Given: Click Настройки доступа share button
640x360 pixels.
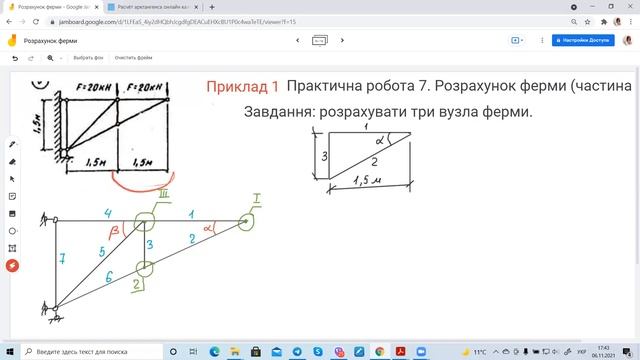Looking at the screenshot, I should [x=583, y=40].
